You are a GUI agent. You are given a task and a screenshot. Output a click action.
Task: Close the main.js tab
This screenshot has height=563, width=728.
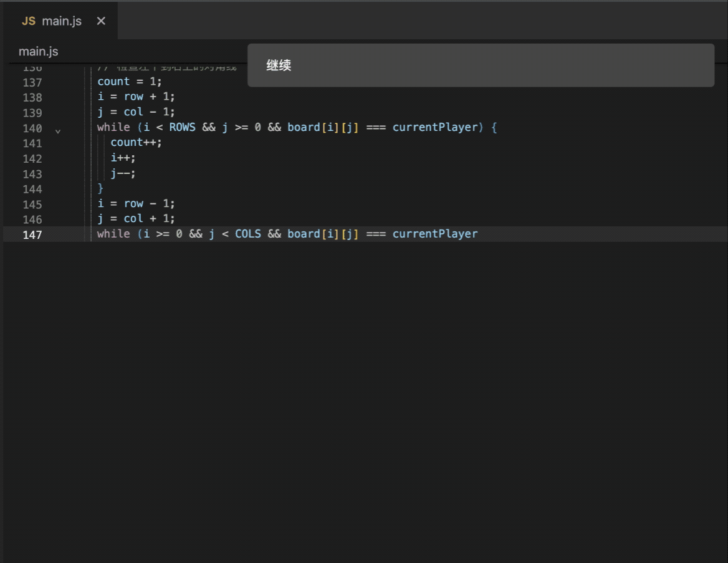tap(101, 21)
